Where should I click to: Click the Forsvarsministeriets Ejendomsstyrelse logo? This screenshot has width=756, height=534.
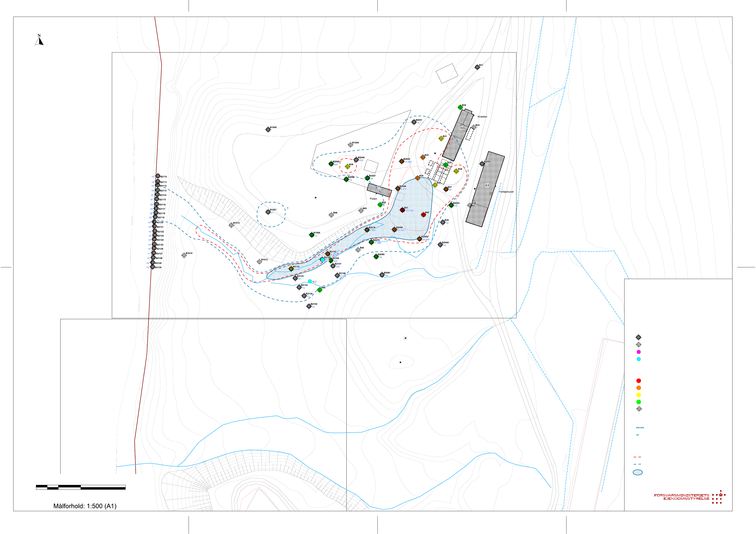pos(690,497)
